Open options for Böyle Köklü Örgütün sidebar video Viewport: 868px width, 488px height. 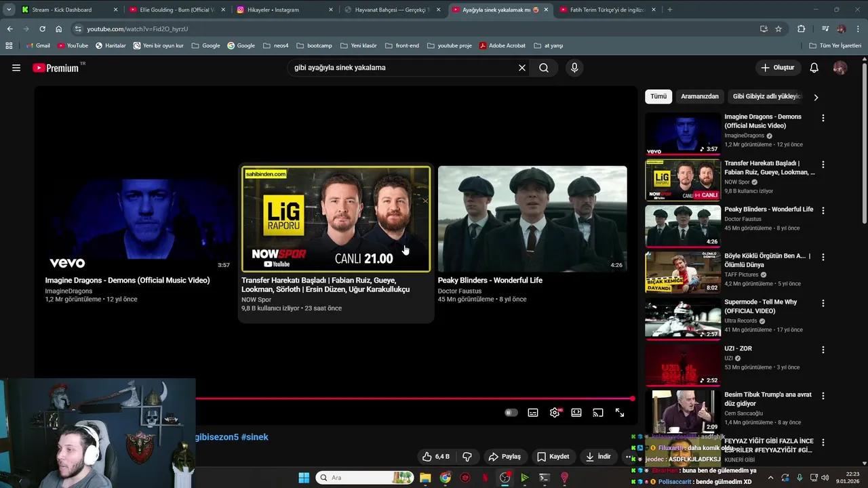tap(823, 257)
